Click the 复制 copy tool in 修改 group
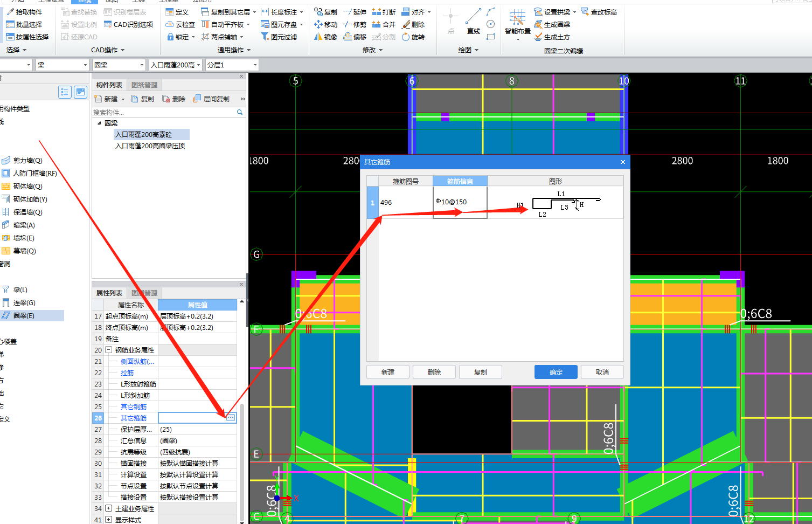Viewport: 812px width, 524px height. coord(326,12)
